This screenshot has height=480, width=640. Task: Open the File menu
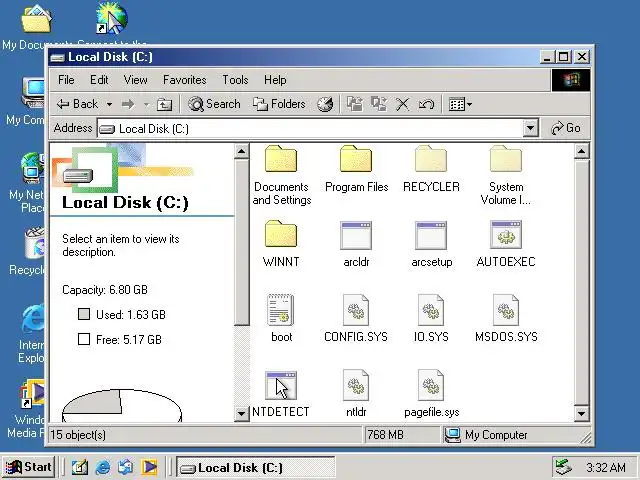pos(66,80)
